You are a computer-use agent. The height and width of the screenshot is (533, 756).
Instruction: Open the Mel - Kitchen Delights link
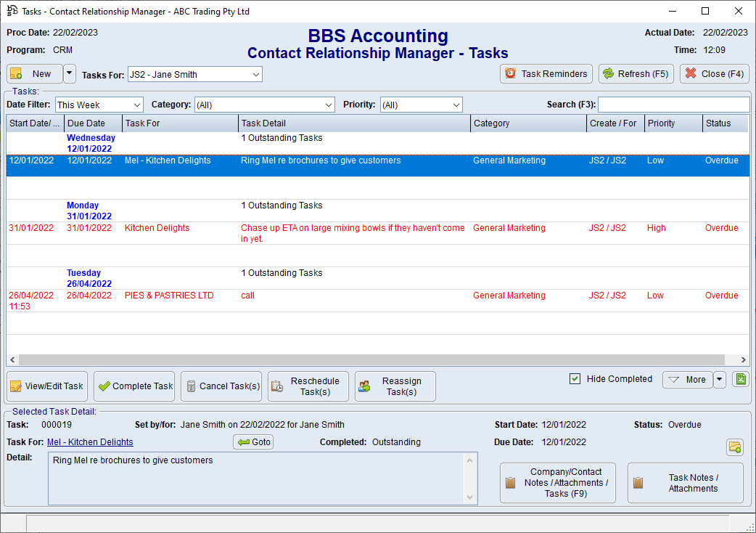tap(89, 442)
